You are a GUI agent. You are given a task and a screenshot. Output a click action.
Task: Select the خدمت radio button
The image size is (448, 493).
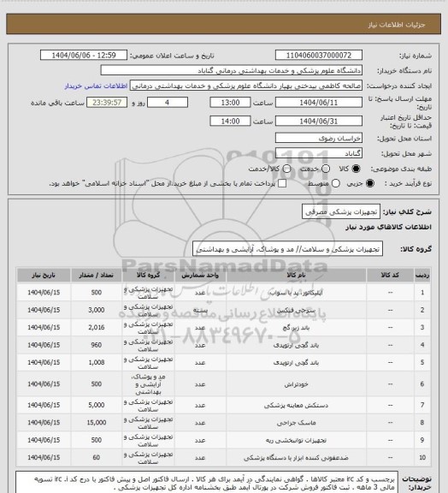click(x=326, y=169)
